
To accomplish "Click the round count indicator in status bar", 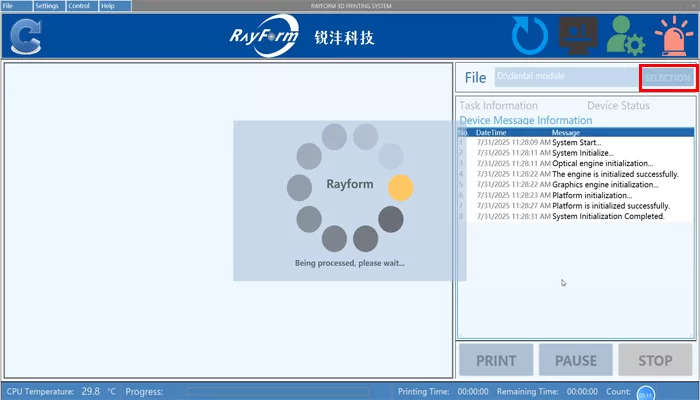I will (646, 392).
